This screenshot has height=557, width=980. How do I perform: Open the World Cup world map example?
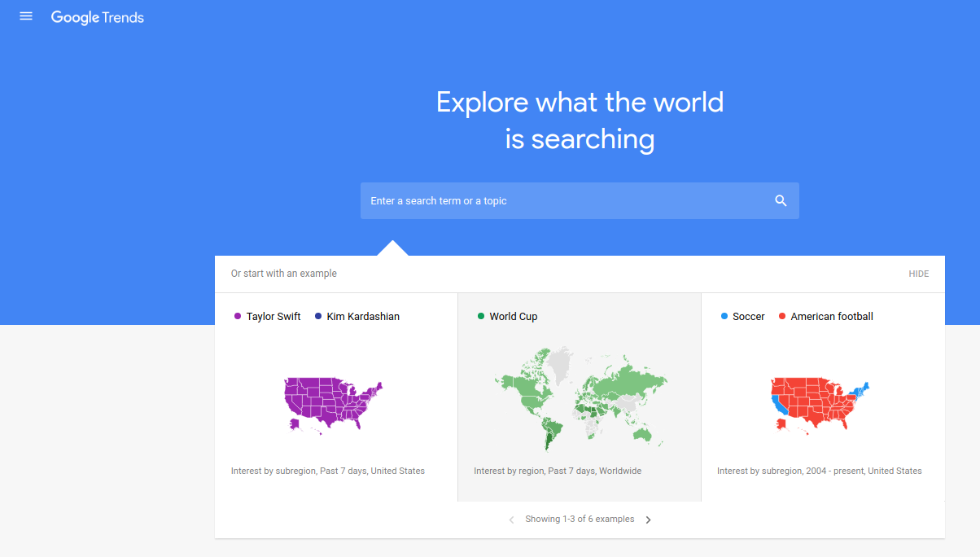[580, 397]
